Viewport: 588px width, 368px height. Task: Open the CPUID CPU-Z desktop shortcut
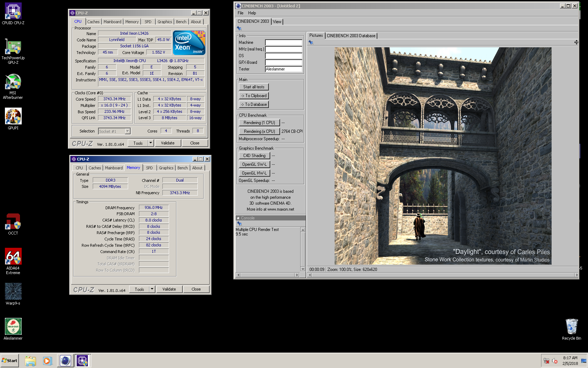(x=13, y=14)
